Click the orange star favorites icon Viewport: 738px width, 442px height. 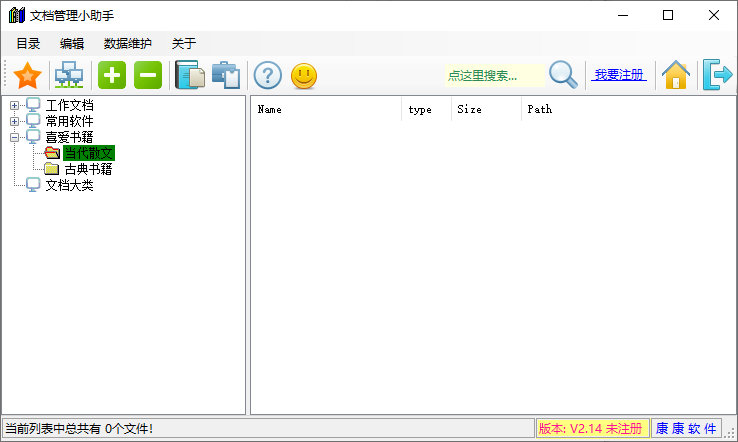pos(28,75)
